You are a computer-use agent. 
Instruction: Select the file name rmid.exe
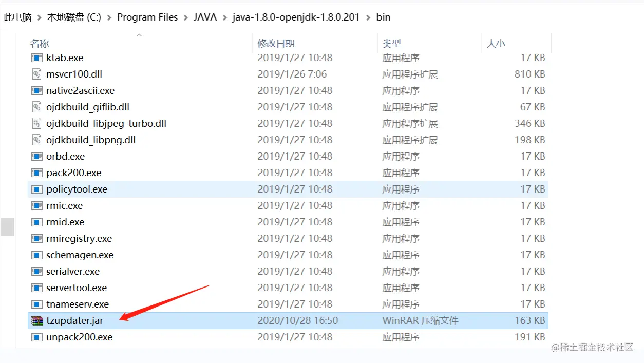click(65, 222)
